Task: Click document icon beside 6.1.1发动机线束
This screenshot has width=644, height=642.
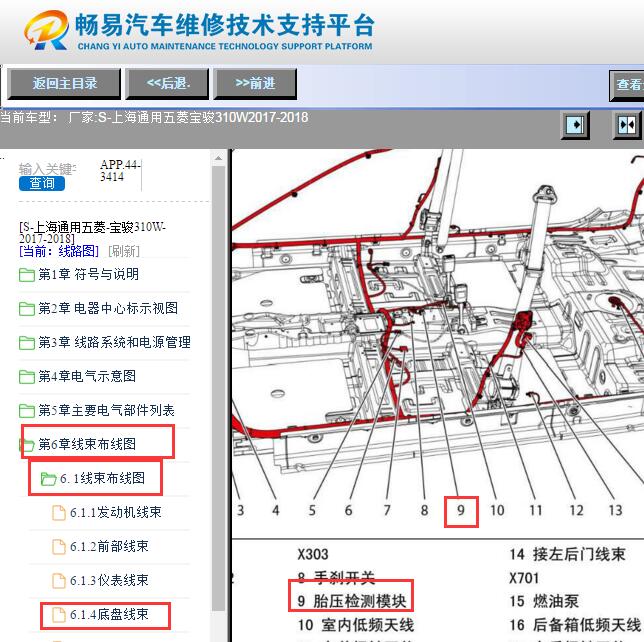Action: click(59, 513)
